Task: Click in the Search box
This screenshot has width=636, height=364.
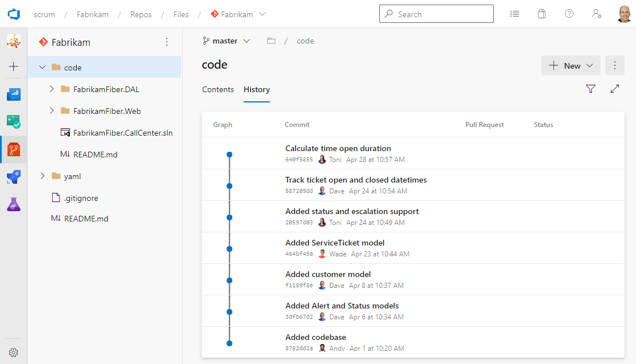Action: (437, 14)
